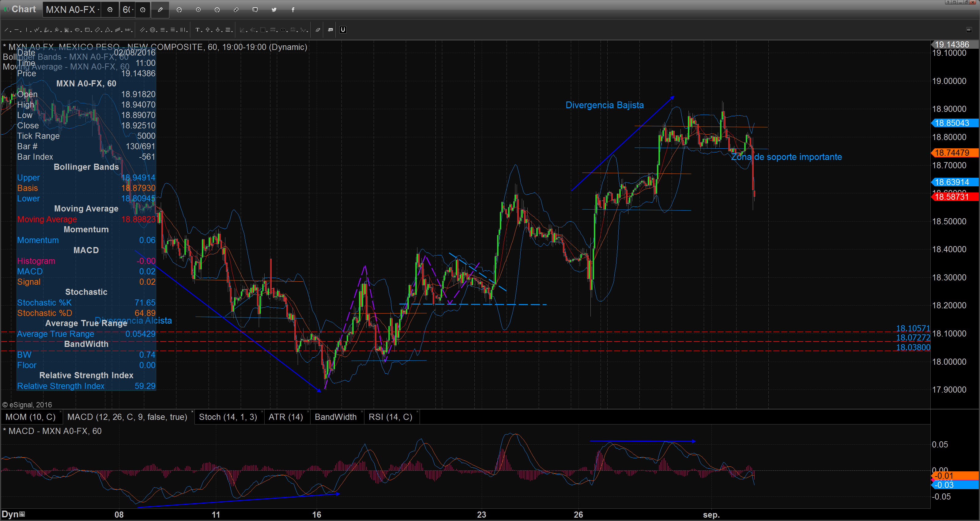Click the 18.85043 blue price tag

955,123
